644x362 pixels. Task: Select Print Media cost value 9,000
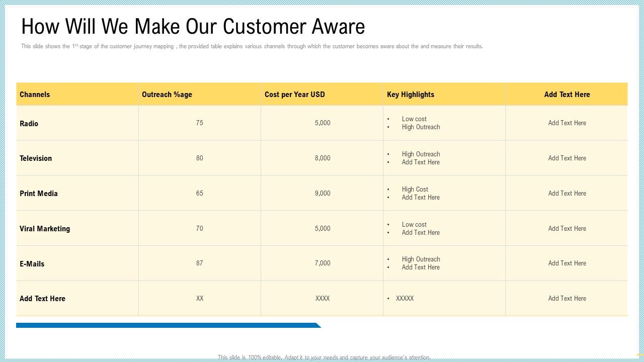pyautogui.click(x=323, y=194)
